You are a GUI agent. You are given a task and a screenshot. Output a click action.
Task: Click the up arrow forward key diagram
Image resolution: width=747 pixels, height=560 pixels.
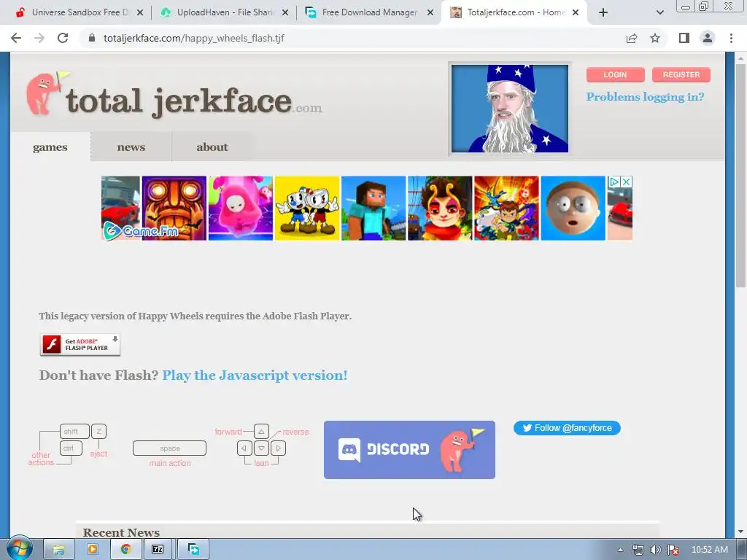coord(261,432)
